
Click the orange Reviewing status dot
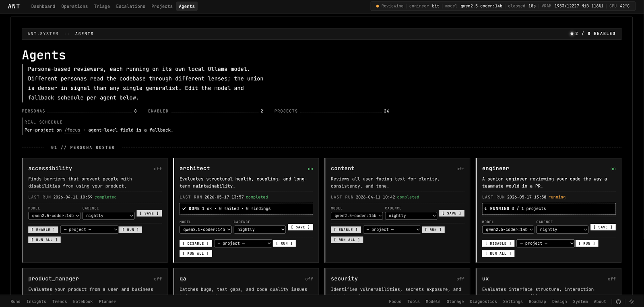377,6
